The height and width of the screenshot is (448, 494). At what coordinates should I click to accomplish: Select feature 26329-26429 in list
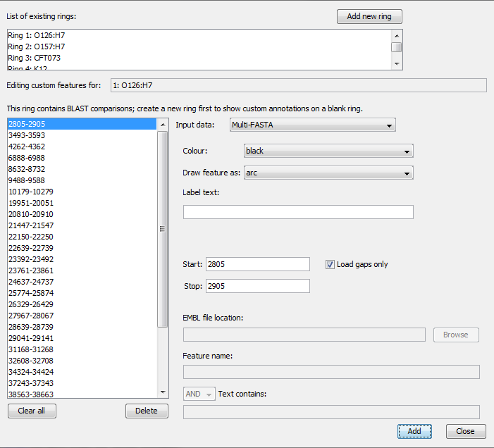(x=82, y=304)
